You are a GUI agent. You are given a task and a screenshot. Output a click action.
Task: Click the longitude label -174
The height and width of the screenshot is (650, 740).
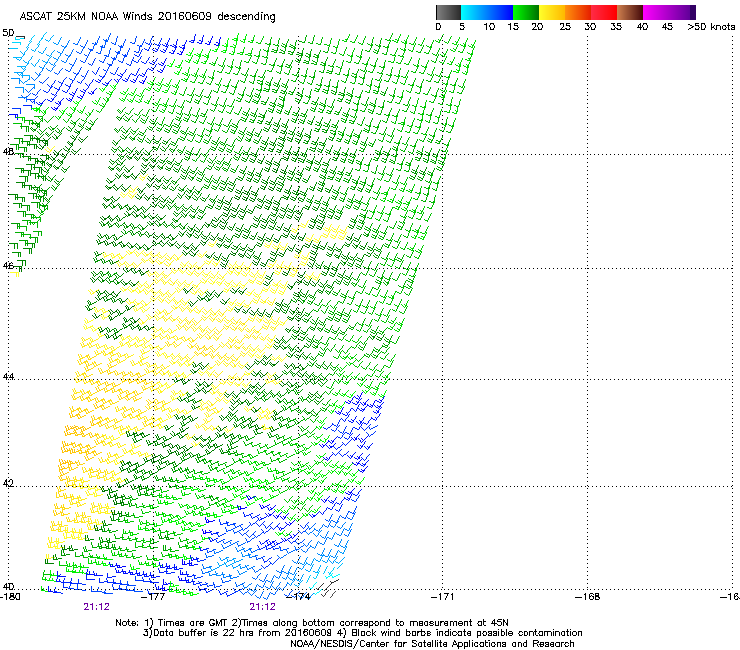pos(299,597)
